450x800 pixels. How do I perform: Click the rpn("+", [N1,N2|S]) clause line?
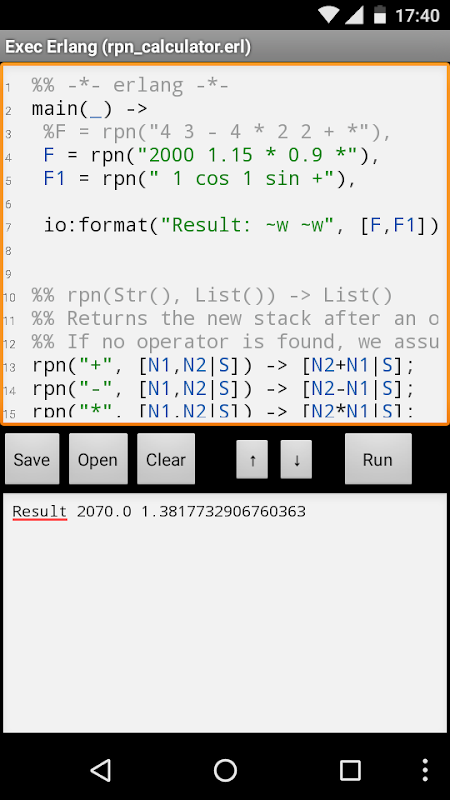[x=223, y=365]
